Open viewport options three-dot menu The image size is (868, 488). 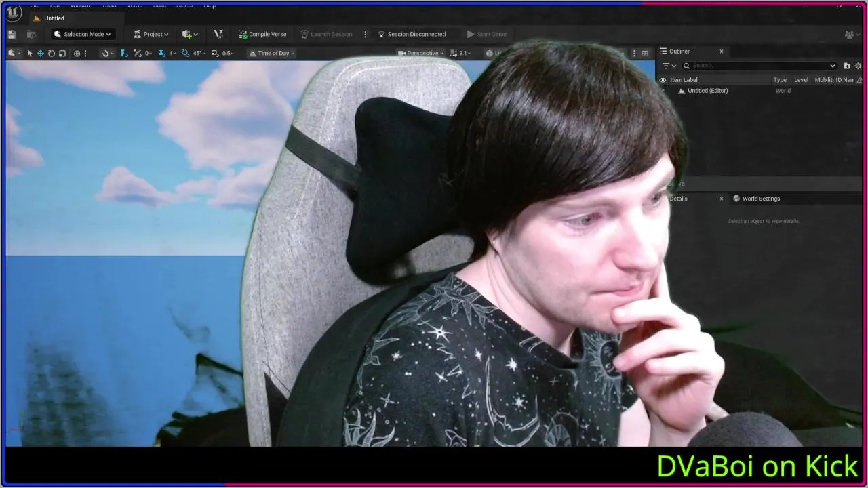[635, 53]
